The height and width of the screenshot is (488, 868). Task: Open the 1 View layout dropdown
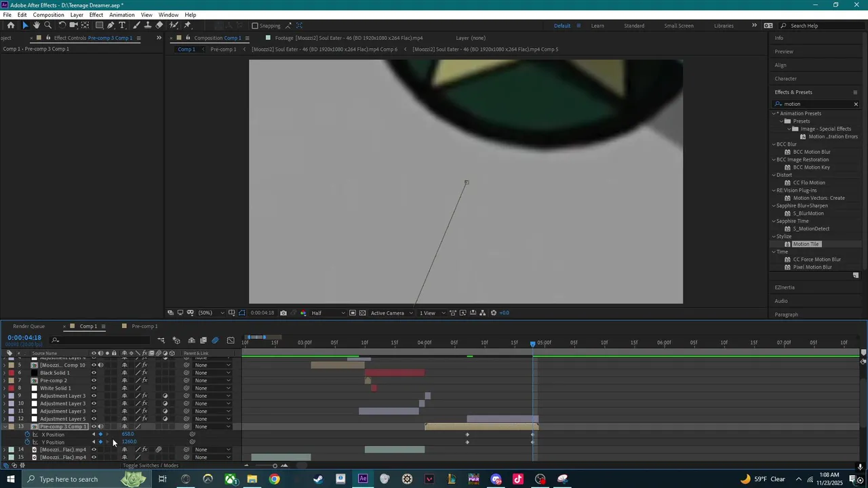click(x=432, y=313)
